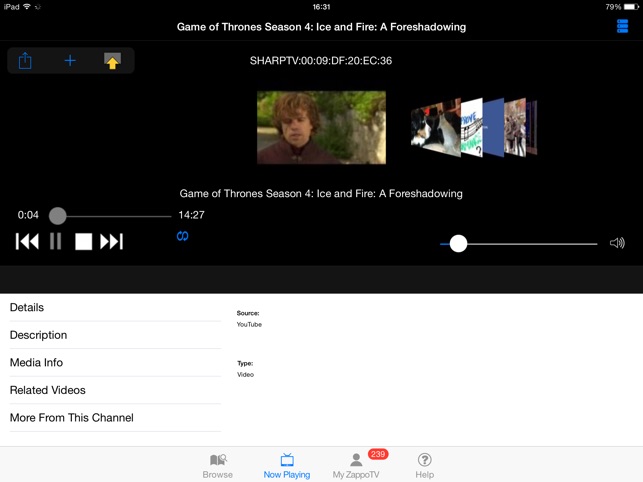Image resolution: width=643 pixels, height=482 pixels.
Task: Open the Related Videos section
Action: 115,390
